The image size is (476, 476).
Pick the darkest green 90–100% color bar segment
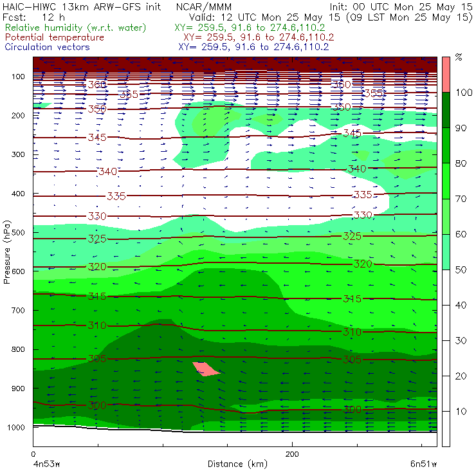[x=446, y=110]
